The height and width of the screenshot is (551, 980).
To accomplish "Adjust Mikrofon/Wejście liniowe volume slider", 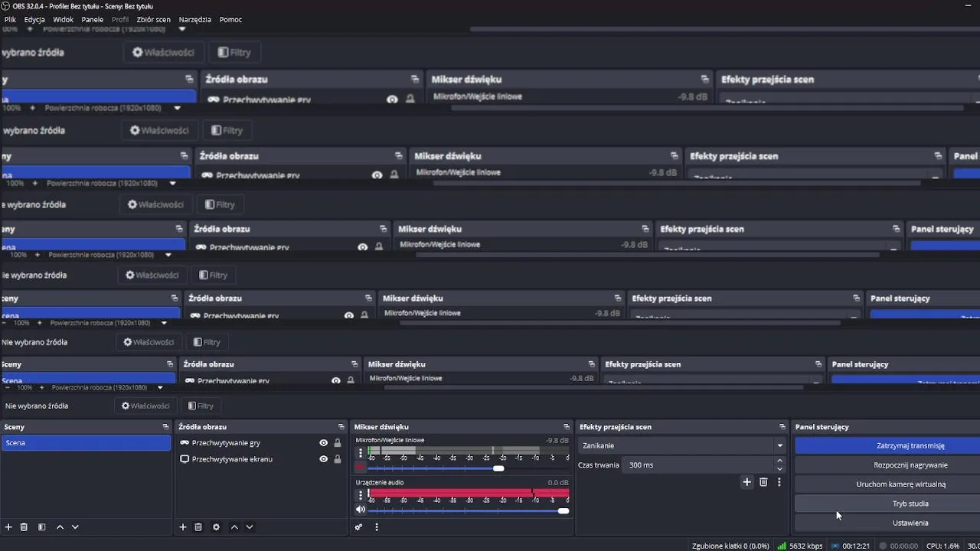I will [x=469, y=468].
